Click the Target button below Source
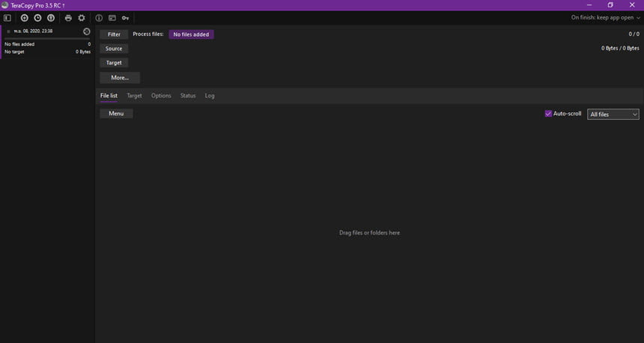The image size is (644, 343). (x=114, y=63)
